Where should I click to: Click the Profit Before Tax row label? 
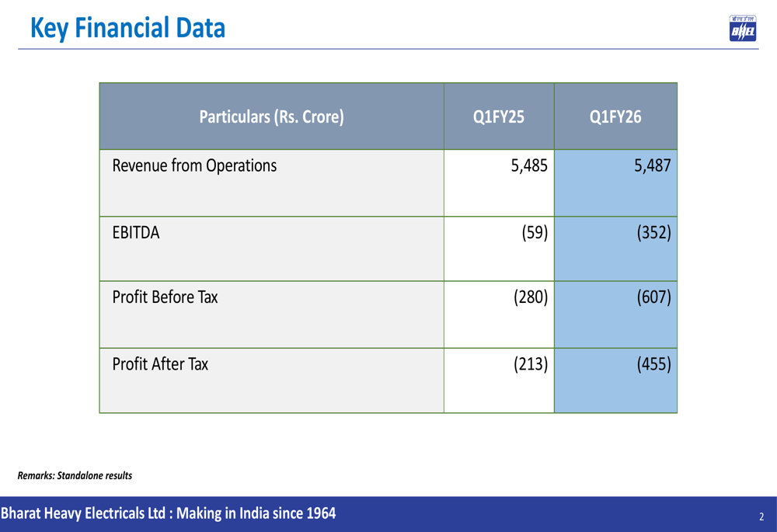click(165, 297)
